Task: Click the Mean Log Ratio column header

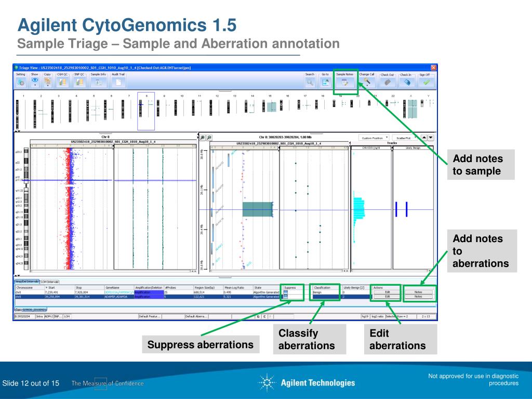Action: 237,288
